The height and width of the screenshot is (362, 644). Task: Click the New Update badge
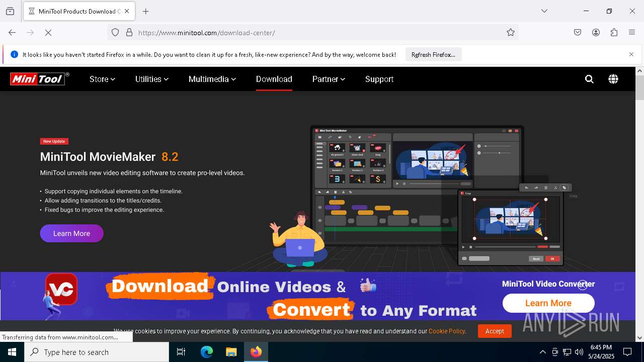pos(54,141)
